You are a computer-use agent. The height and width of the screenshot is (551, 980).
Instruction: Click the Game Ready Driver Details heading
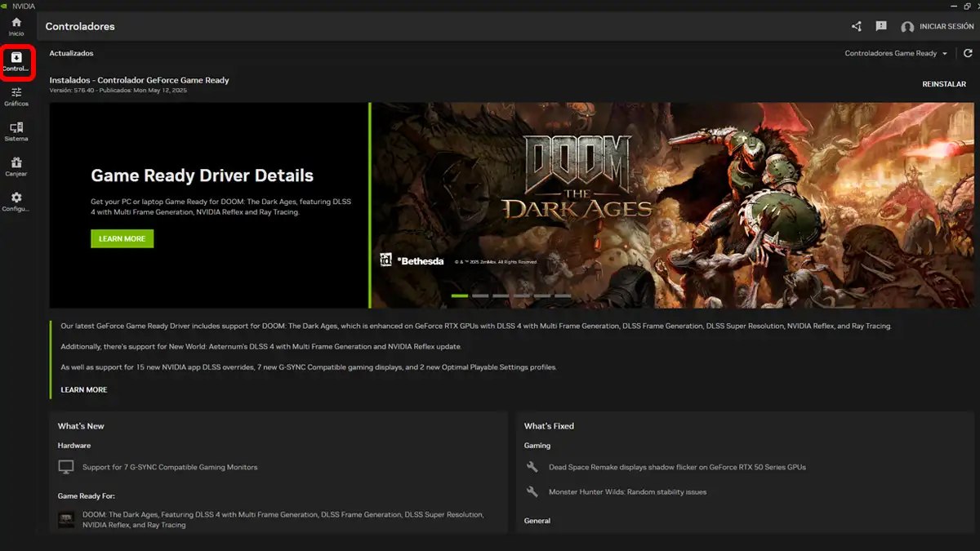point(202,176)
